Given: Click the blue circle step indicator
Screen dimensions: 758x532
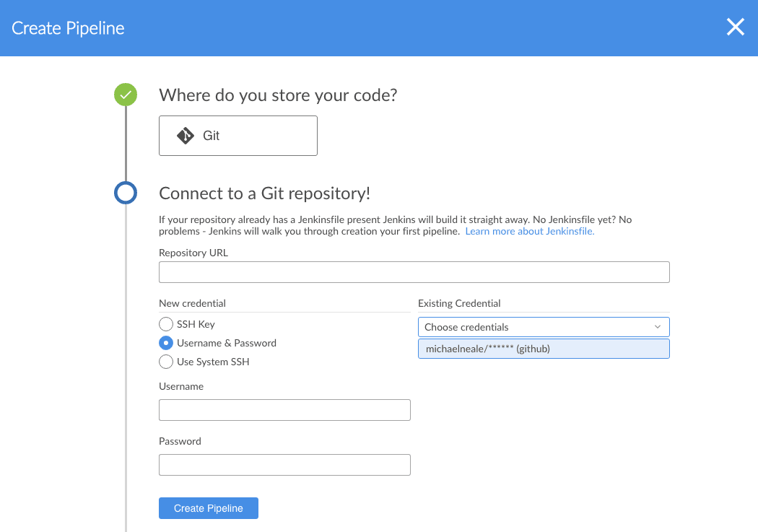Looking at the screenshot, I should 126,193.
